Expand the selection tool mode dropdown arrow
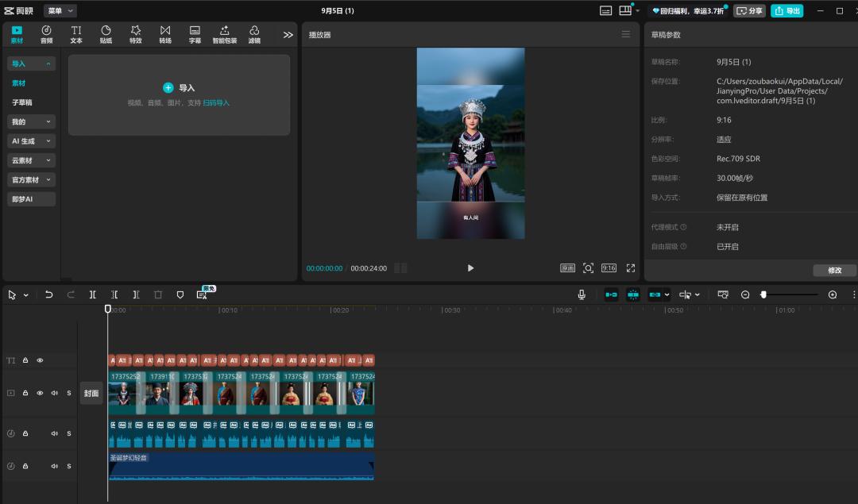 tap(26, 295)
